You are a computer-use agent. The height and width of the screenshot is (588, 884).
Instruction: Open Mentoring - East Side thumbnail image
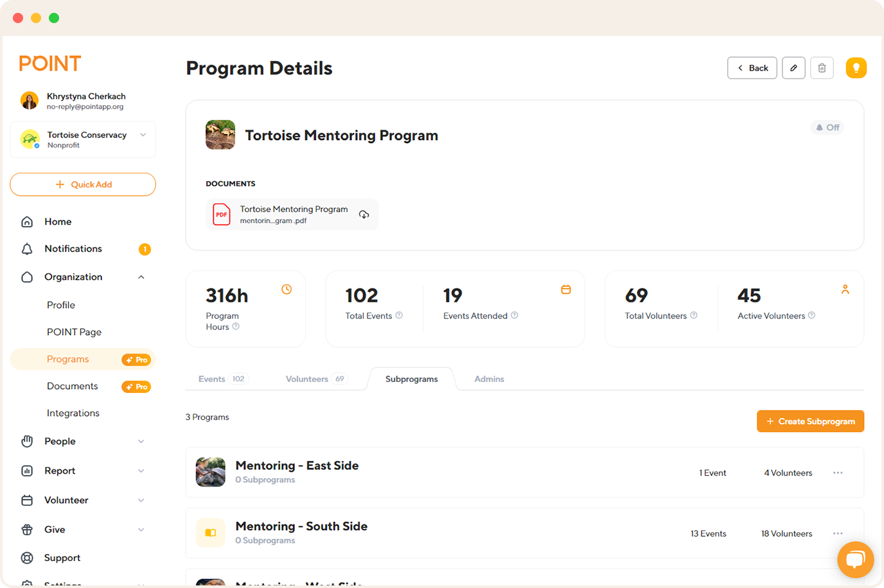pyautogui.click(x=211, y=472)
